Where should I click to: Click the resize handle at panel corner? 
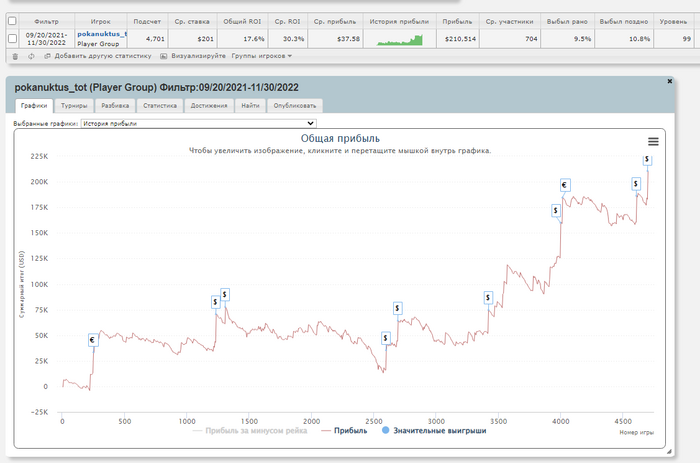(x=669, y=451)
